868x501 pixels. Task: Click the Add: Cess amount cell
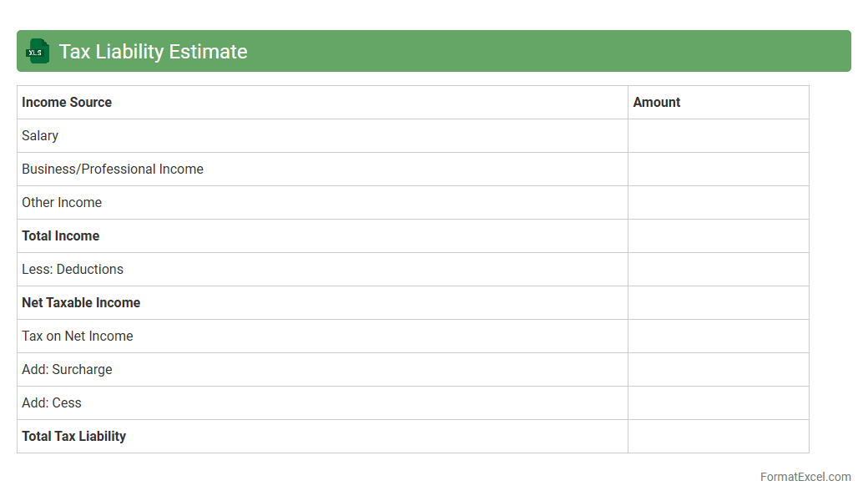[718, 402]
